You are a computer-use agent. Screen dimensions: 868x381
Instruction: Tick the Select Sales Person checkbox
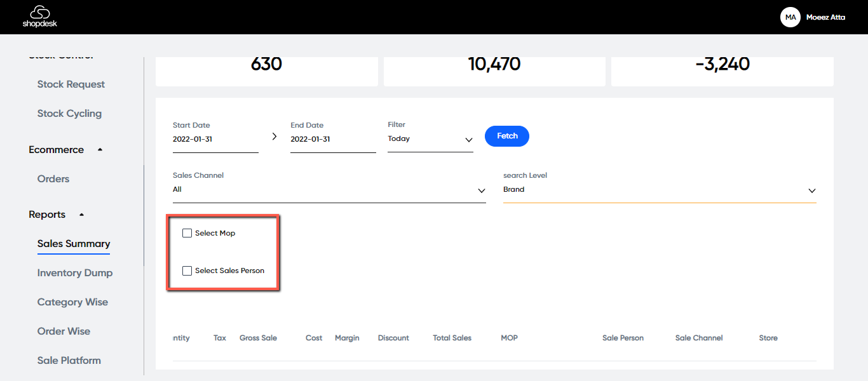tap(187, 271)
